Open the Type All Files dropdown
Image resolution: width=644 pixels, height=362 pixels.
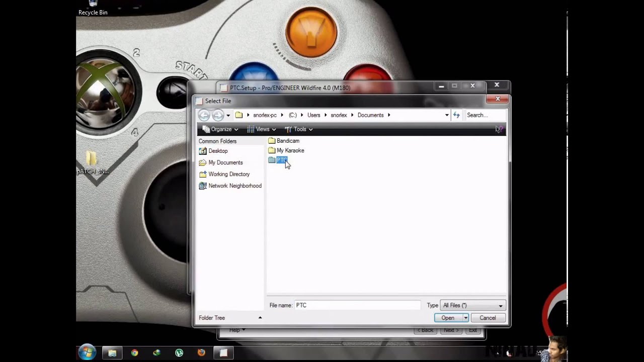click(472, 305)
